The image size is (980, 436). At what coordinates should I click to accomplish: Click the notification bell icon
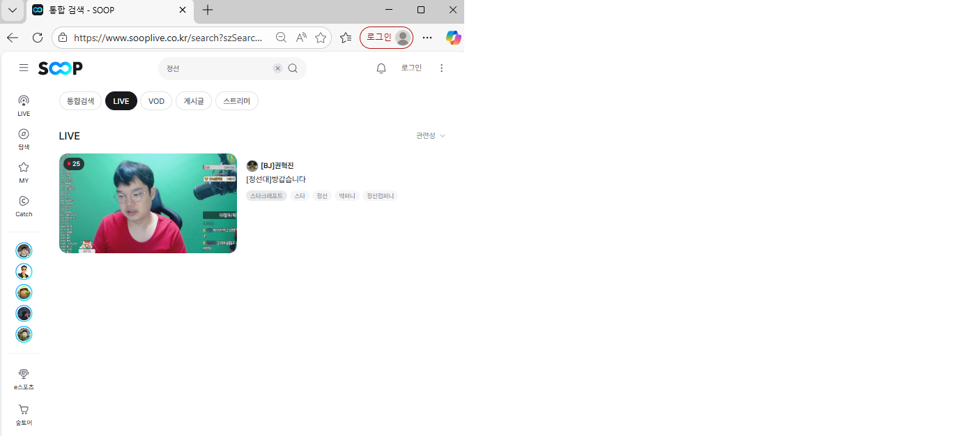[x=381, y=68]
